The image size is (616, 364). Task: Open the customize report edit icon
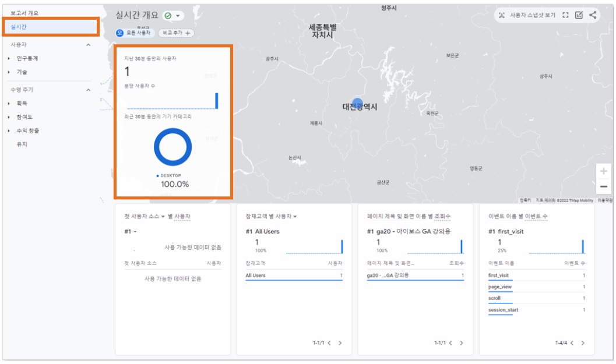tap(579, 15)
